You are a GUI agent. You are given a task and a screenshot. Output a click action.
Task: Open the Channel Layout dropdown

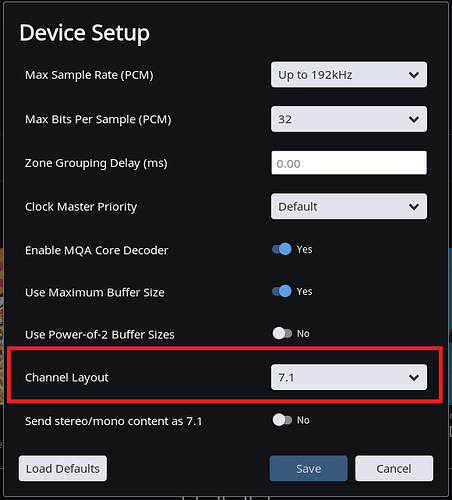349,377
